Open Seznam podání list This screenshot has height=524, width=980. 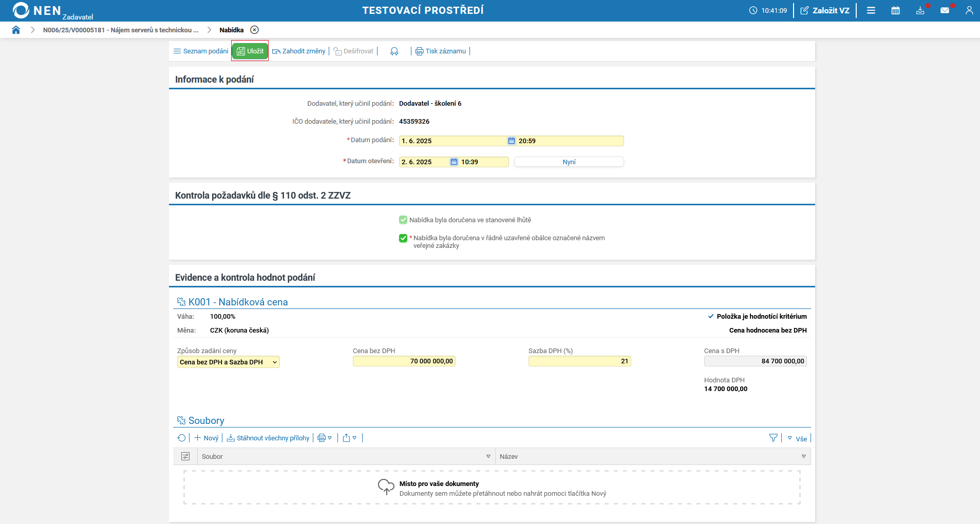201,51
